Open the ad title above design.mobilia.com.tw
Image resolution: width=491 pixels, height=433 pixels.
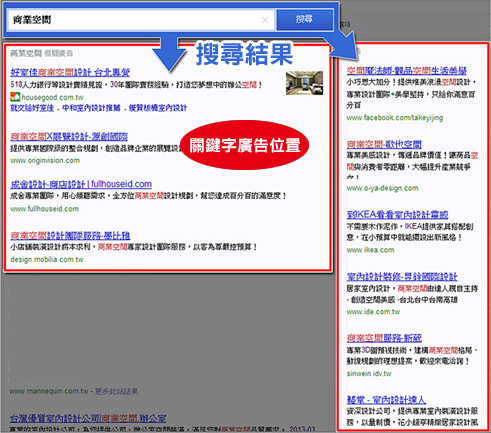tap(70, 235)
